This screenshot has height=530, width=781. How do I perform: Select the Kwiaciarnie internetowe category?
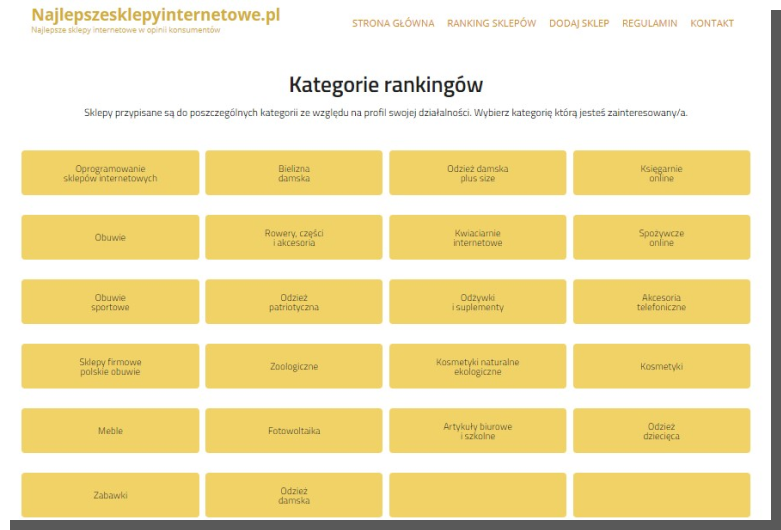pyautogui.click(x=478, y=237)
